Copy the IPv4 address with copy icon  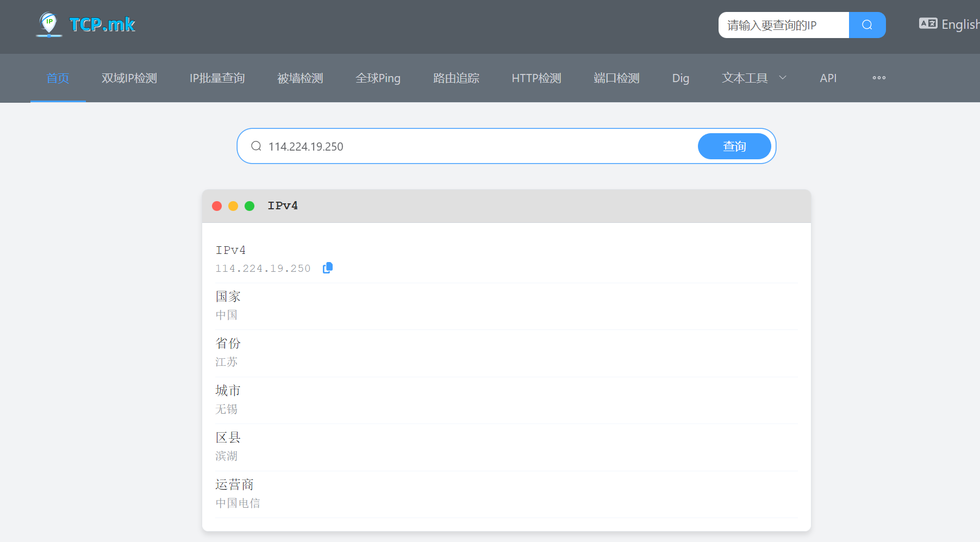click(x=328, y=268)
